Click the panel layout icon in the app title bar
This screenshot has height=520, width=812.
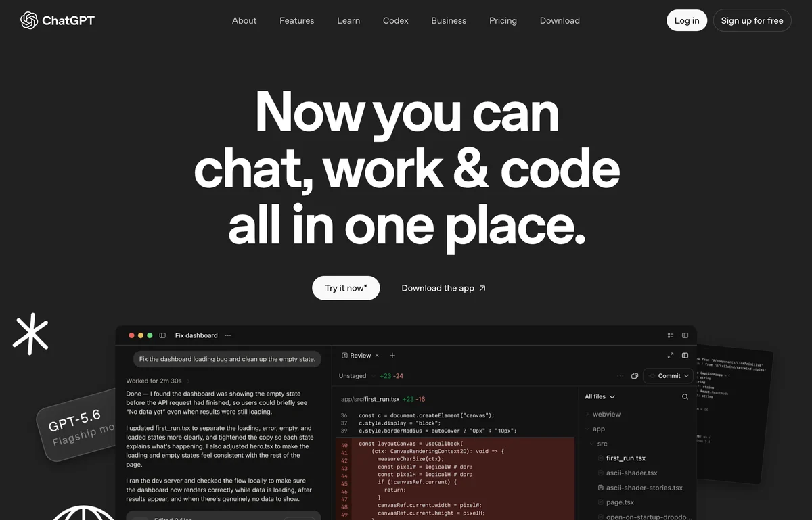685,335
